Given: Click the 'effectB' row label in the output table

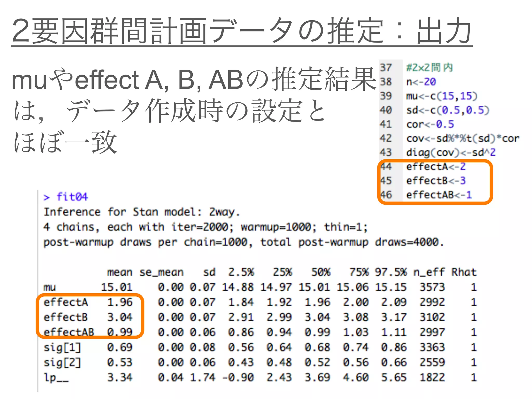Looking at the screenshot, I should 66,317.
